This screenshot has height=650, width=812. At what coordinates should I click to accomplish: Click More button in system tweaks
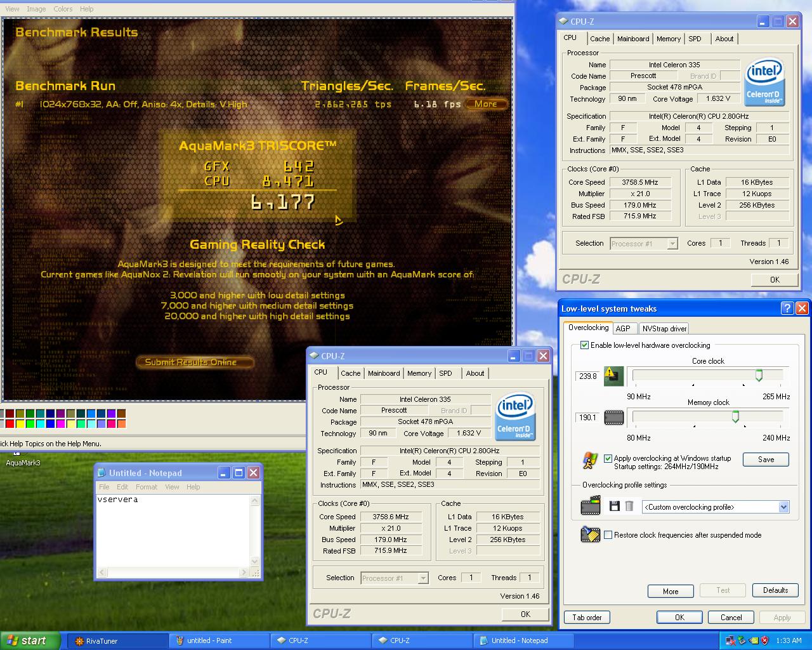pos(671,591)
